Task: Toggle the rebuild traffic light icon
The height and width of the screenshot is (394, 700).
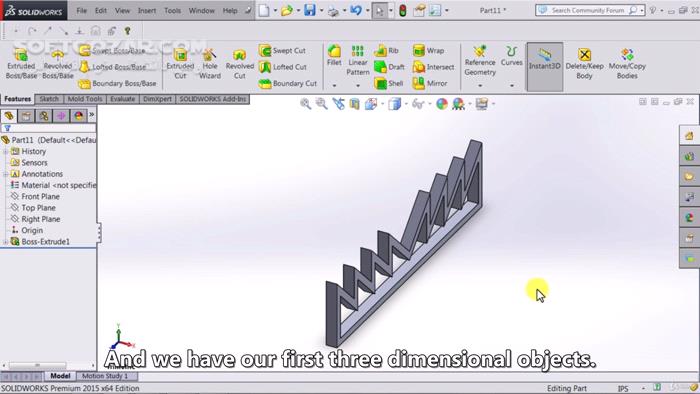Action: (x=403, y=11)
